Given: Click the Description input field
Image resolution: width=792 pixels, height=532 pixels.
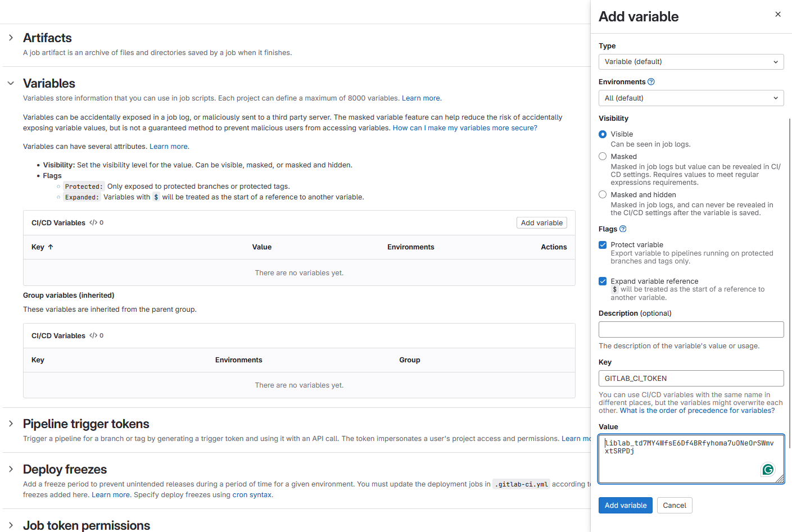Looking at the screenshot, I should point(691,329).
